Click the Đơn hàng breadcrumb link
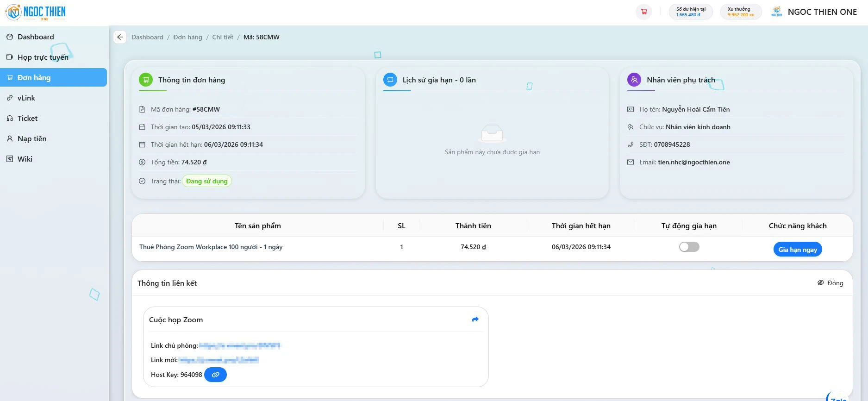Image resolution: width=868 pixels, height=401 pixels. (187, 37)
